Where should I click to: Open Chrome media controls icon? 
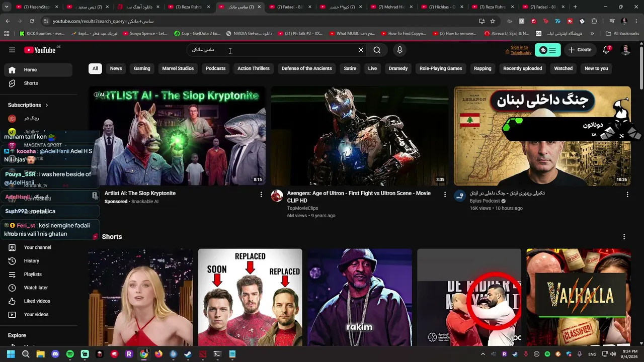[x=612, y=21]
